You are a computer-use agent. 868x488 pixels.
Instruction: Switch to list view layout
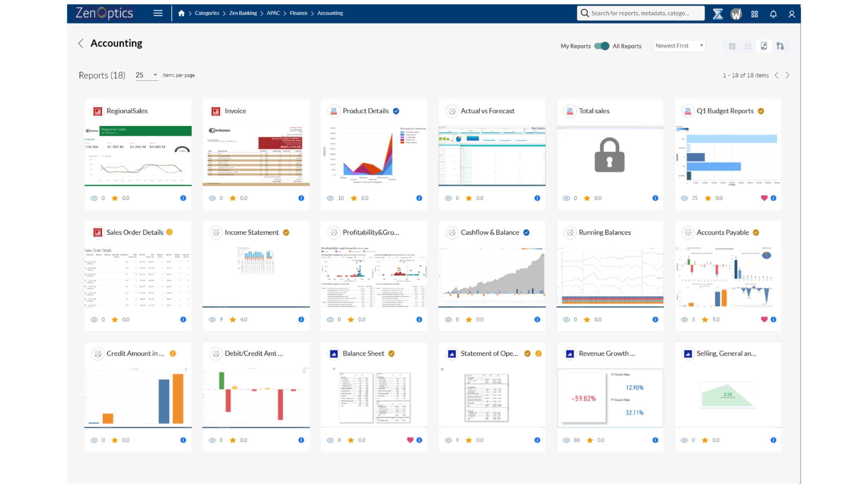click(748, 46)
